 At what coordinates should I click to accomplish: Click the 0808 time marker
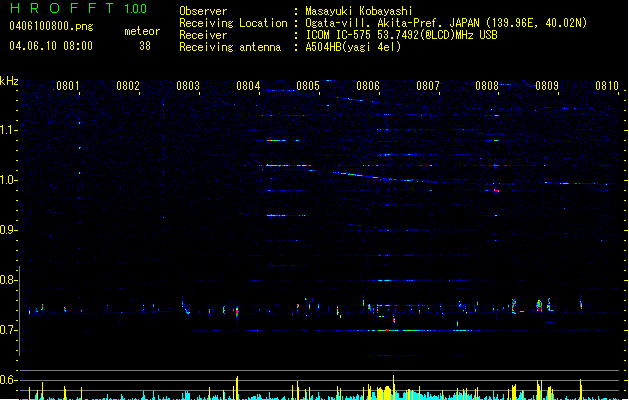[x=487, y=86]
